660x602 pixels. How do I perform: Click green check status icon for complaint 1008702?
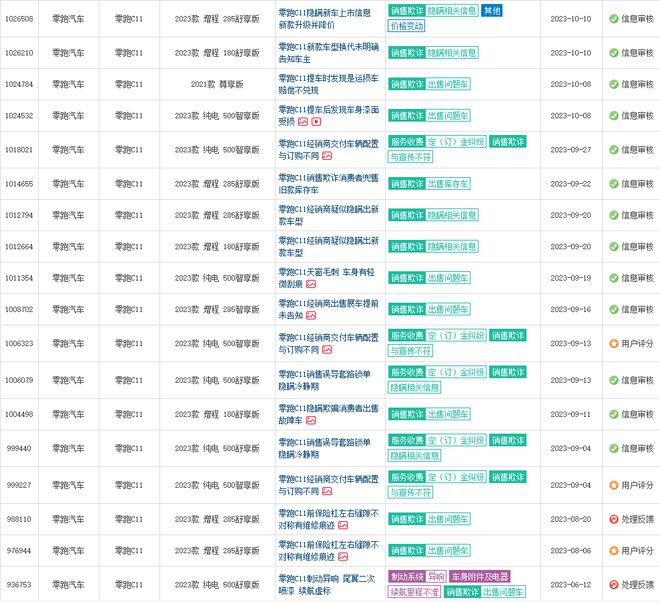(614, 309)
